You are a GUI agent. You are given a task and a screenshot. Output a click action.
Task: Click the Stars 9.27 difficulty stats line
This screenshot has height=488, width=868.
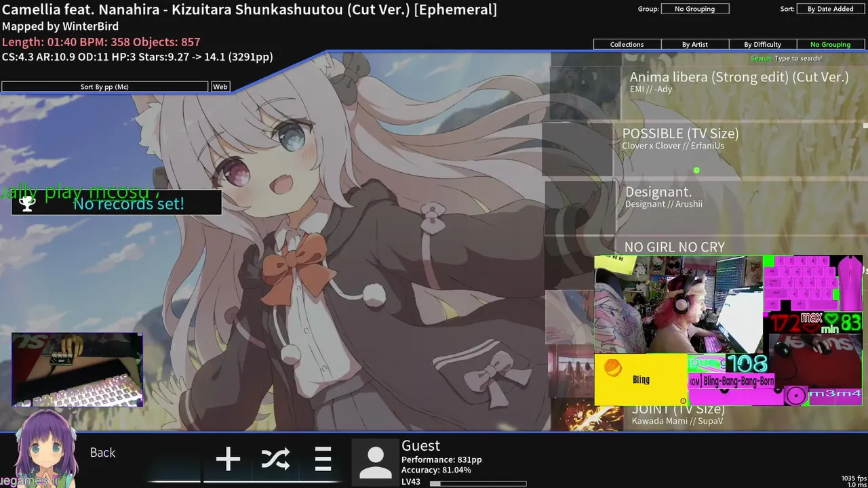[x=138, y=56]
